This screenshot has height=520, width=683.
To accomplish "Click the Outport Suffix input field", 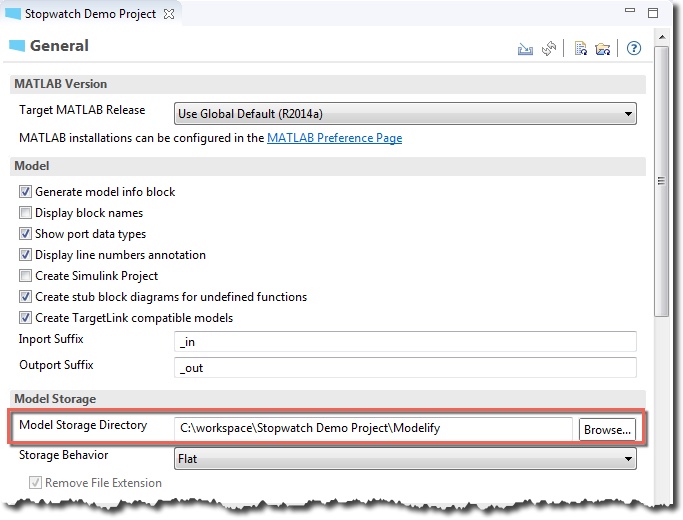I will tap(405, 368).
